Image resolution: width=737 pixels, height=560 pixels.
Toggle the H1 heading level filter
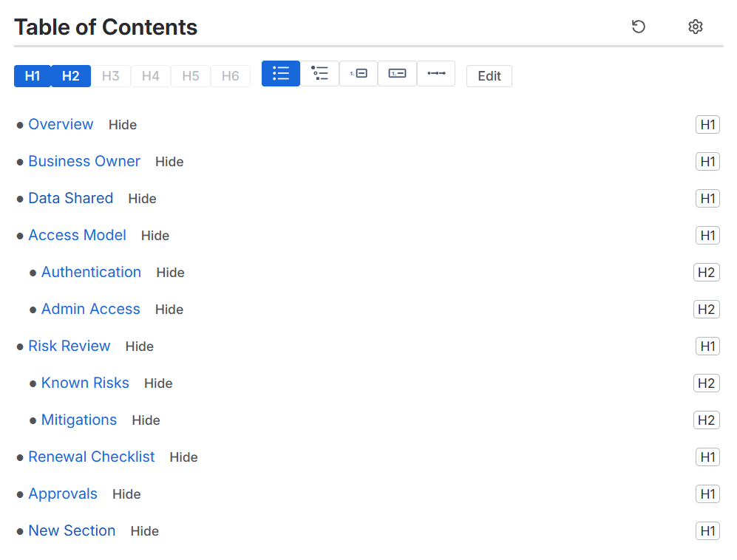(33, 76)
